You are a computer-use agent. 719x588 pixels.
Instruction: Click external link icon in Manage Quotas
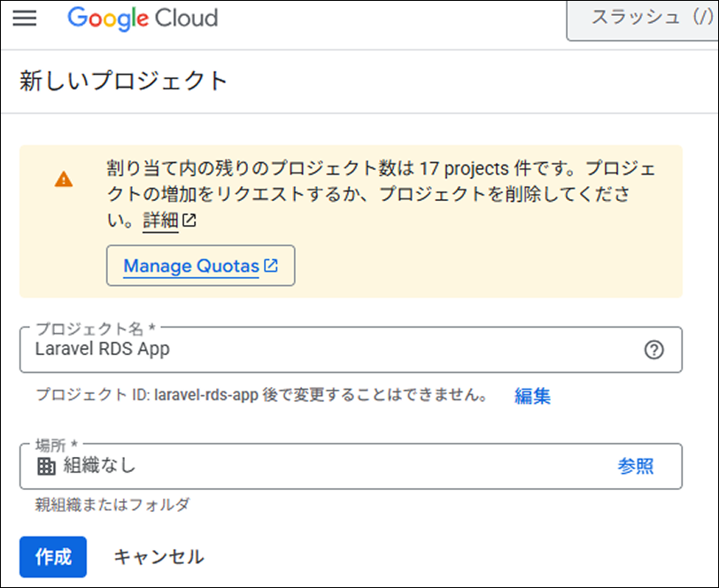pos(271,266)
